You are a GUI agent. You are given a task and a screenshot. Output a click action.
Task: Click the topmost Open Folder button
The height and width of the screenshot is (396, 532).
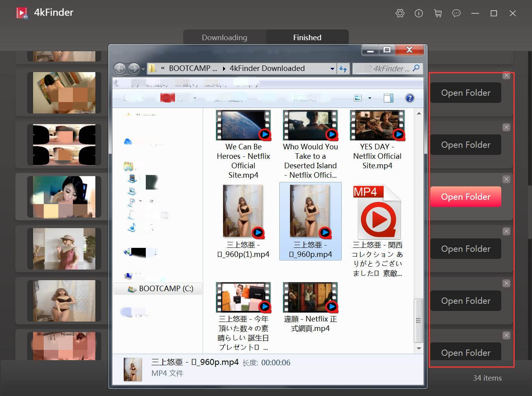point(465,93)
